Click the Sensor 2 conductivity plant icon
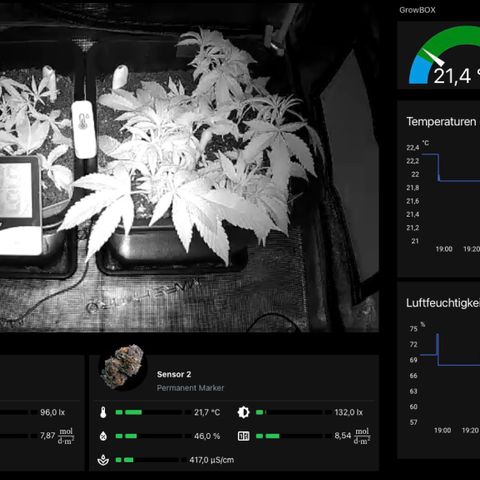This screenshot has width=480, height=480. click(x=103, y=460)
